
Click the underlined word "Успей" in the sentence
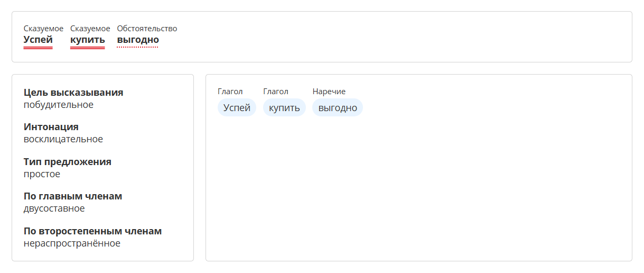38,40
